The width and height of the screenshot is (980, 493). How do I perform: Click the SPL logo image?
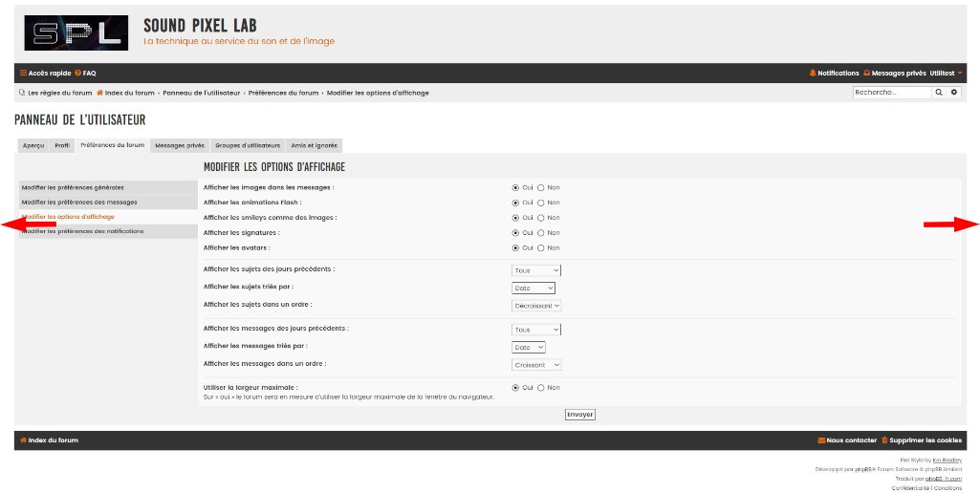(76, 32)
